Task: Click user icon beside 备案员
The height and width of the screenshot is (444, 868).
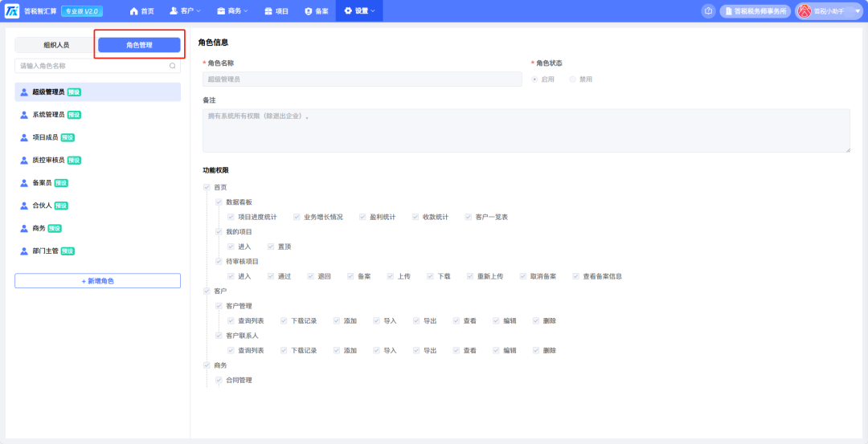Action: click(x=24, y=183)
